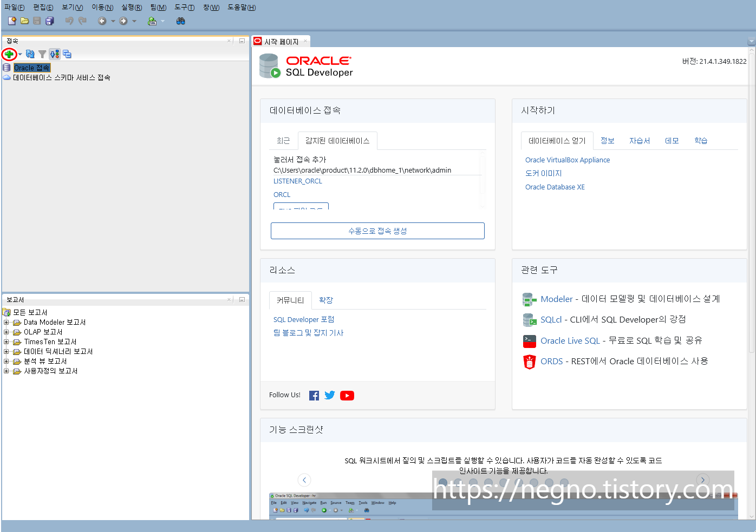Image resolution: width=756 pixels, height=532 pixels.
Task: Collapse all connections tree nodes
Action: tap(67, 54)
